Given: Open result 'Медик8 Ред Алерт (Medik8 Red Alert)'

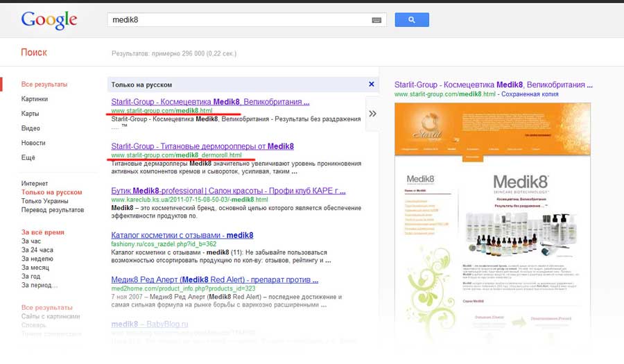Looking at the screenshot, I should [x=214, y=279].
